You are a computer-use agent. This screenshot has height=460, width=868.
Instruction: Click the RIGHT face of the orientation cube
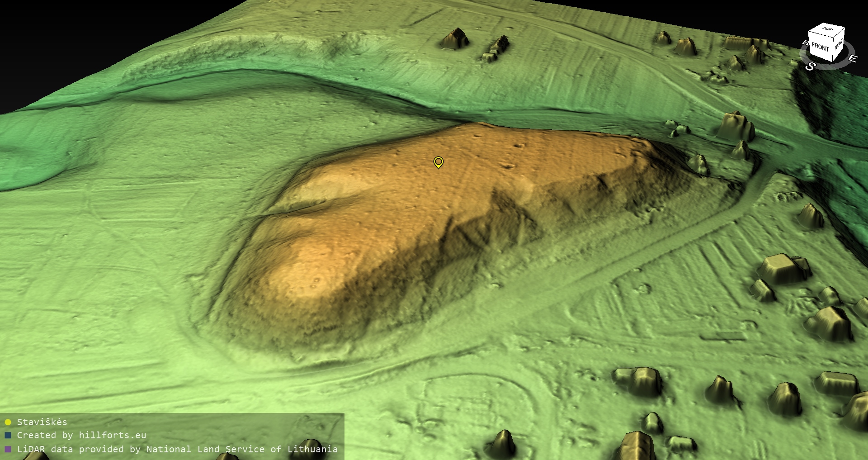[839, 45]
